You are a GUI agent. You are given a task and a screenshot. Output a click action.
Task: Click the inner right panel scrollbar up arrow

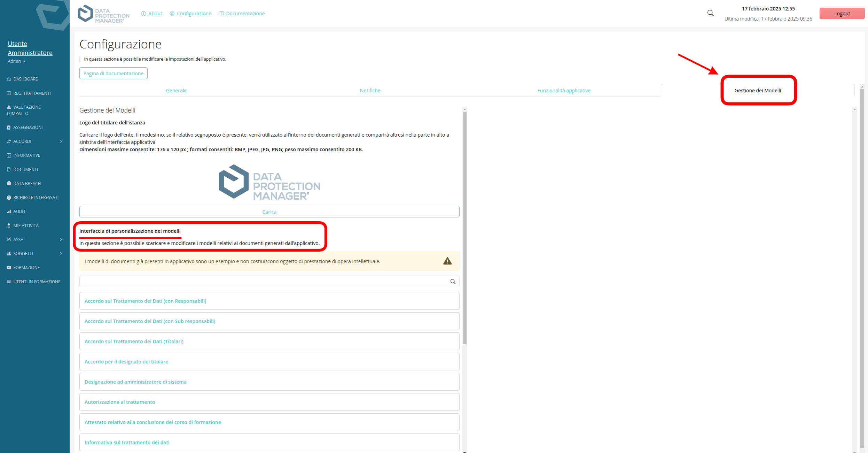pos(854,109)
